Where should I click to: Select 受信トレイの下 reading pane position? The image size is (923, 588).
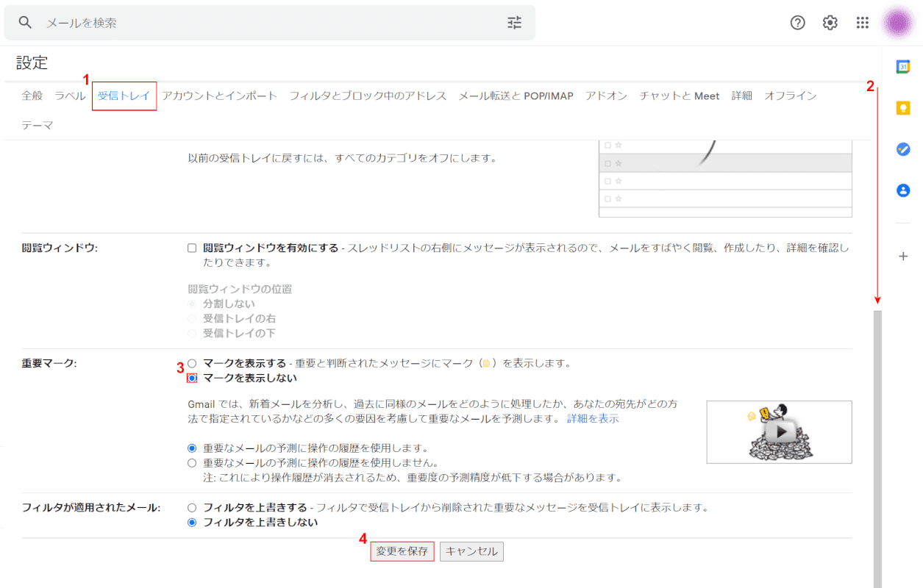pyautogui.click(x=192, y=334)
